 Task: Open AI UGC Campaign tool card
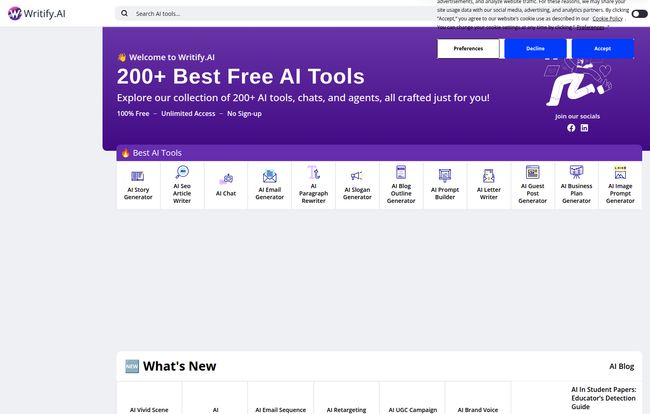tap(412, 398)
